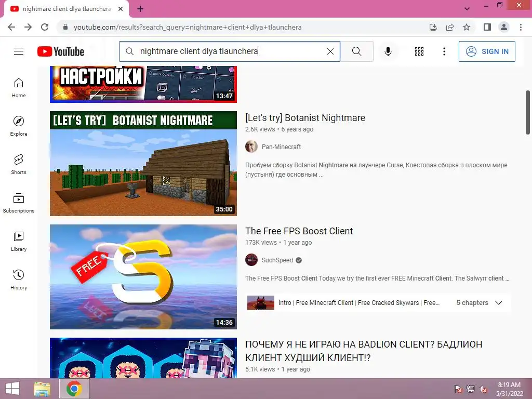Reload the page
532x399 pixels.
point(45,27)
